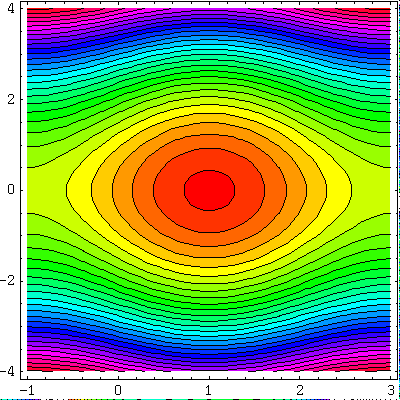
Task: Click the x-axis tick label 2
Action: coord(300,390)
